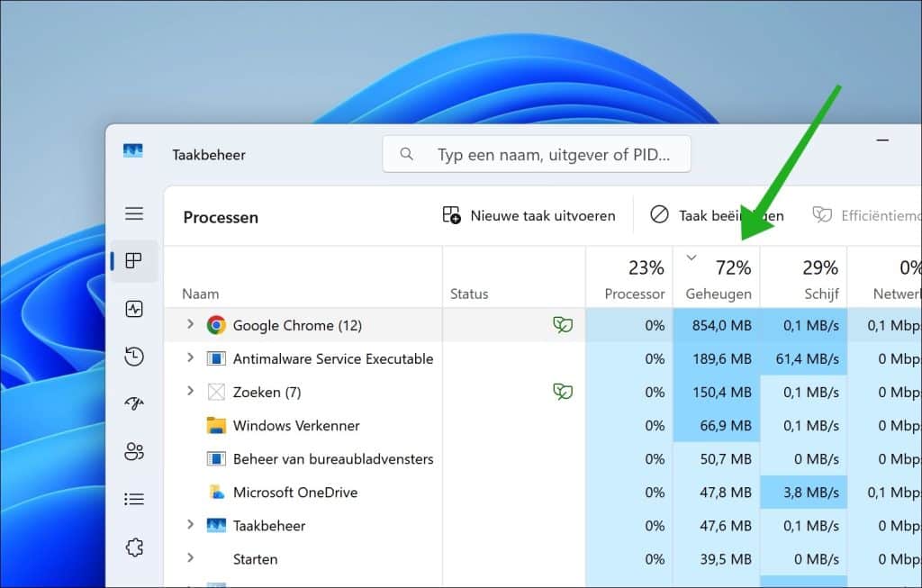Select the App-geschiedenis sidebar icon
The height and width of the screenshot is (588, 922).
pyautogui.click(x=134, y=356)
